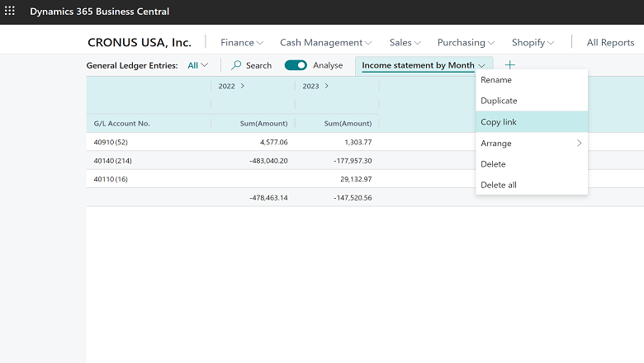The height and width of the screenshot is (363, 644).
Task: Open the All views filter dropdown
Action: [x=197, y=65]
